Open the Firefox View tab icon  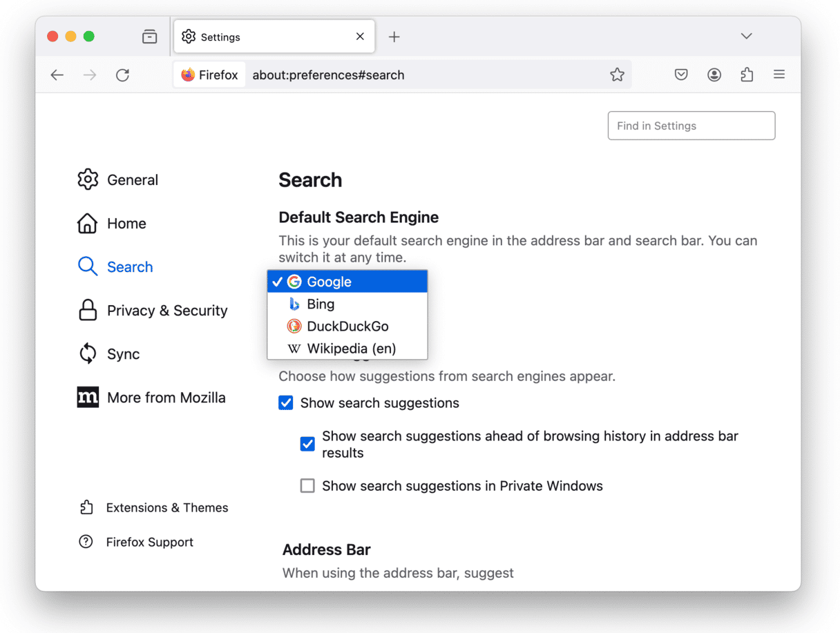[149, 37]
